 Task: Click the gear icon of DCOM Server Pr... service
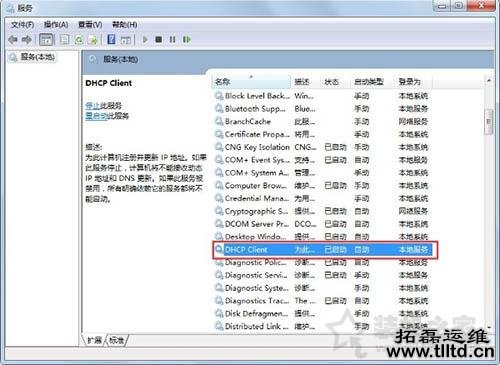(219, 224)
